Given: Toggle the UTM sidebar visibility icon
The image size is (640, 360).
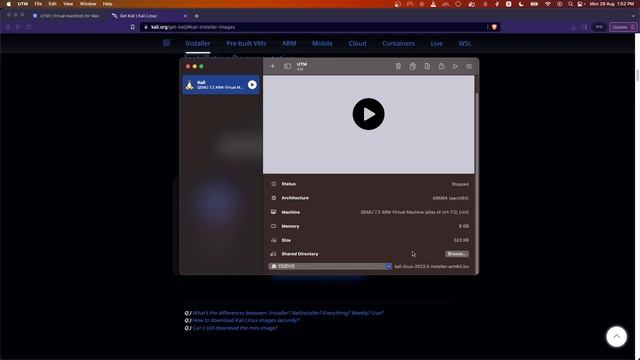Looking at the screenshot, I should (x=287, y=66).
